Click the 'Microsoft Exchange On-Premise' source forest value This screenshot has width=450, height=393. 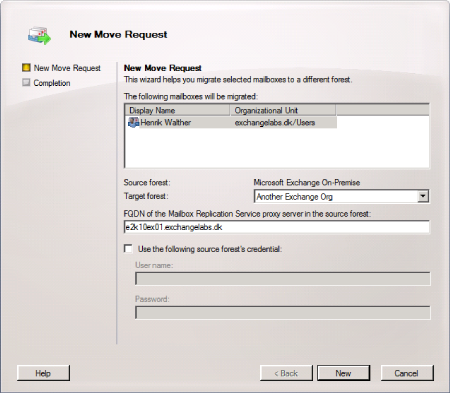pyautogui.click(x=307, y=182)
